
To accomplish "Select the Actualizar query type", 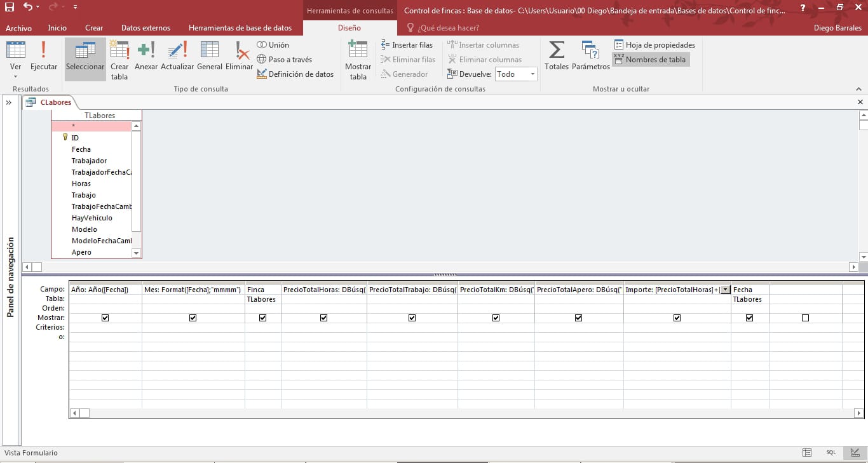I will click(177, 55).
